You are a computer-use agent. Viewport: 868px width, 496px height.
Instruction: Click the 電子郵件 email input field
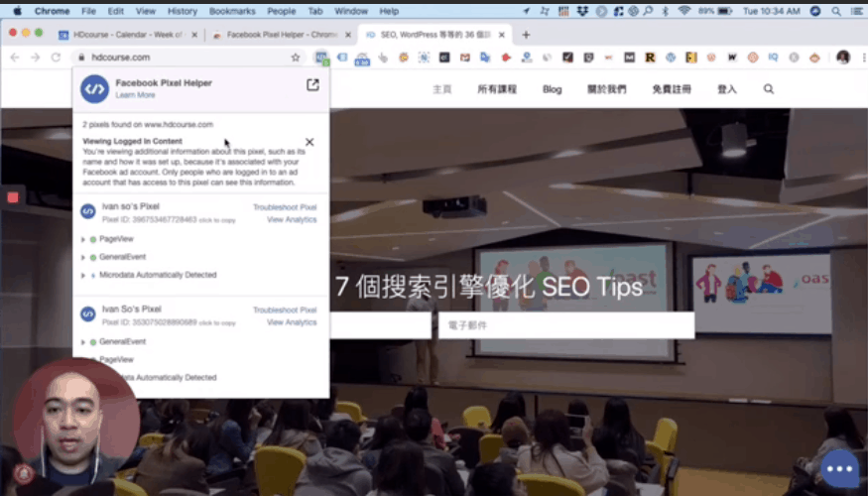[x=566, y=325]
